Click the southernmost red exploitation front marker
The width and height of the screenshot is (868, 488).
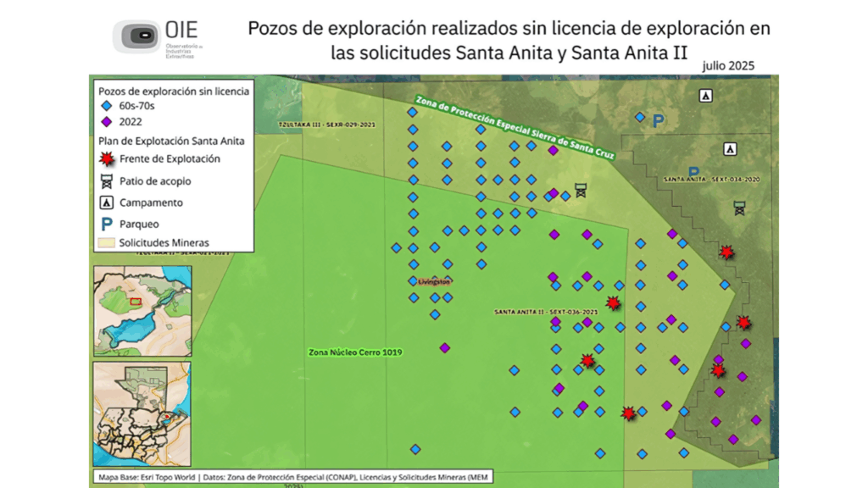click(628, 413)
